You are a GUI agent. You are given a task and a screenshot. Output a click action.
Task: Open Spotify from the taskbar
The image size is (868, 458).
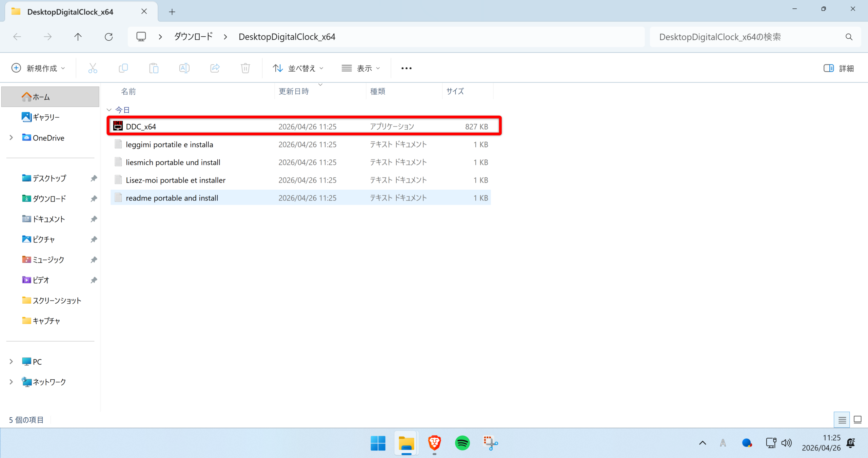[462, 443]
